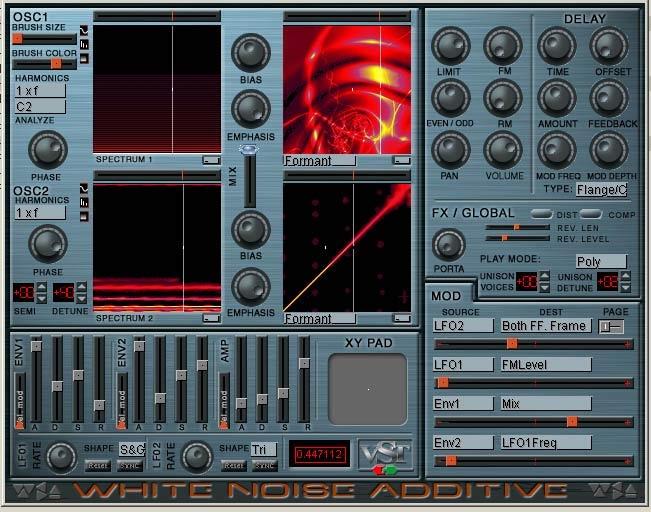Select the MOD tab
651x512 pixels.
click(446, 296)
